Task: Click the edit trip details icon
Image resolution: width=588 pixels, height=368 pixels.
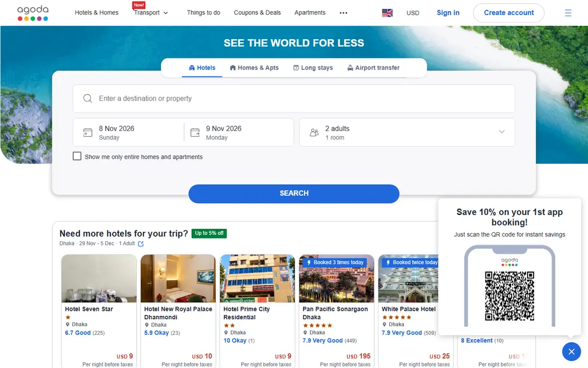Action: click(x=141, y=244)
